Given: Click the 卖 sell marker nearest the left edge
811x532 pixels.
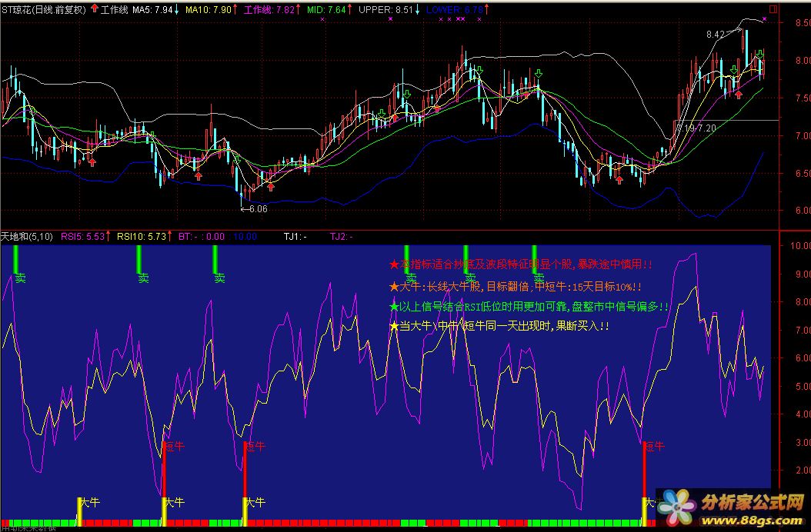Looking at the screenshot, I should click(20, 278).
